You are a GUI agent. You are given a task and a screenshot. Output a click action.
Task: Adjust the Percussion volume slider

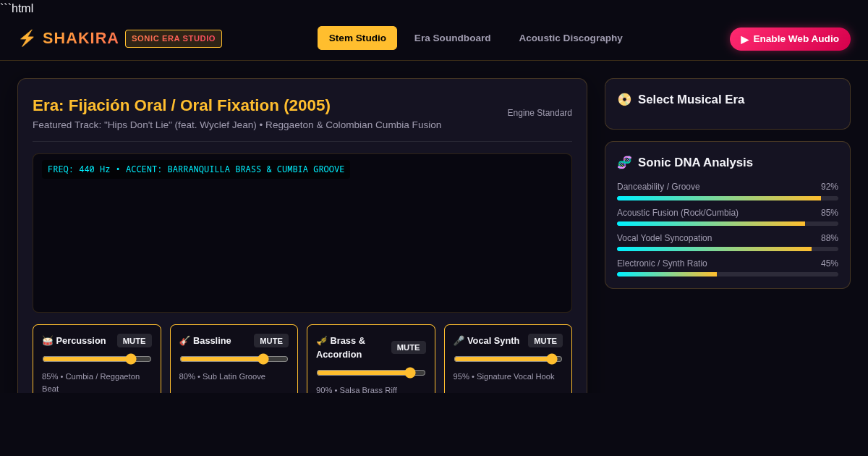[x=97, y=359]
